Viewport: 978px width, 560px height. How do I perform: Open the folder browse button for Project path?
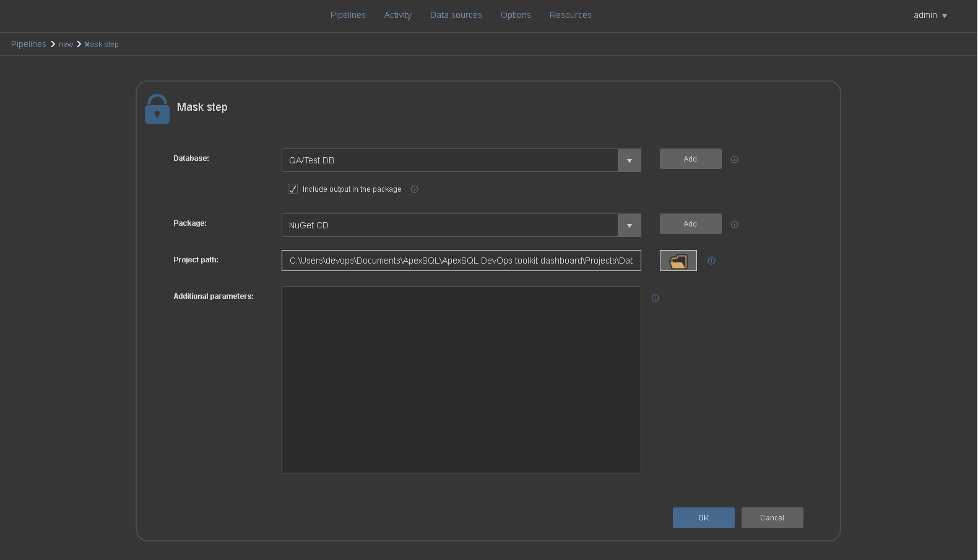point(678,261)
